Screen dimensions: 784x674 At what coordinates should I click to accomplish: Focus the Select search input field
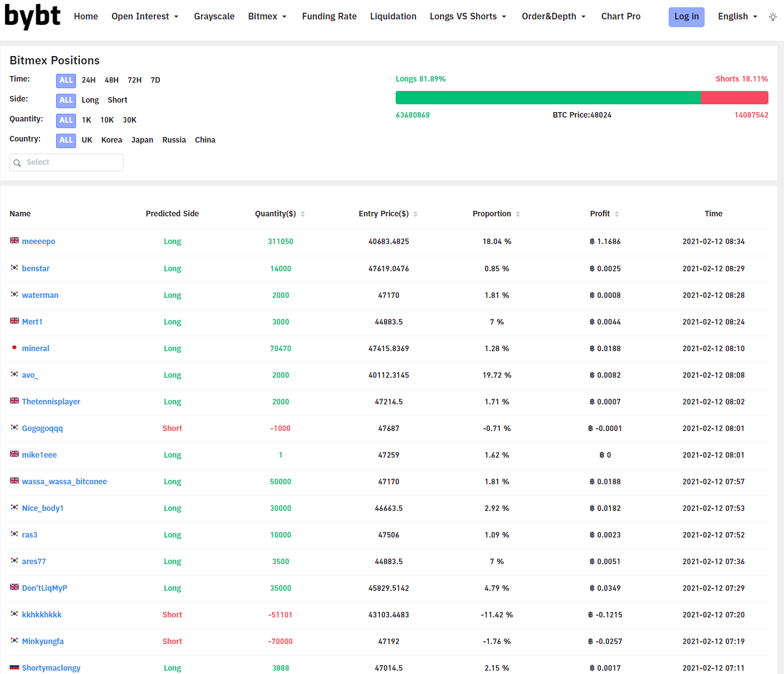pos(67,163)
